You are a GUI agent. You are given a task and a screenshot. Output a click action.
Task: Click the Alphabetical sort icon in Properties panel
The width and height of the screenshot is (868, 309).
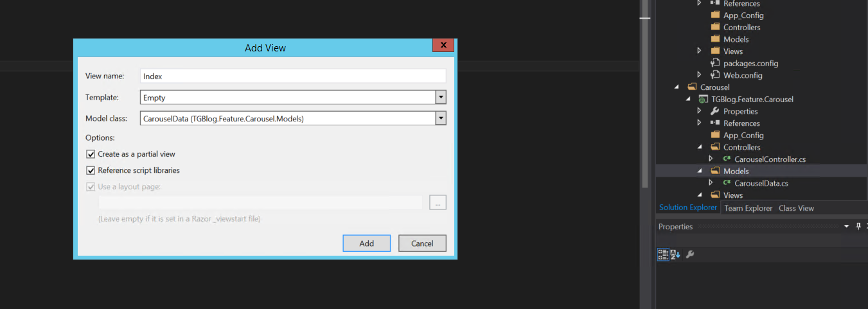pyautogui.click(x=675, y=254)
